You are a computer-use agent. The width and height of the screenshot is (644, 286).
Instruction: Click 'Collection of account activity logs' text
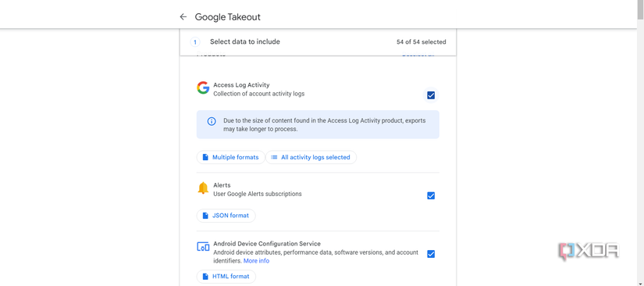pyautogui.click(x=258, y=94)
